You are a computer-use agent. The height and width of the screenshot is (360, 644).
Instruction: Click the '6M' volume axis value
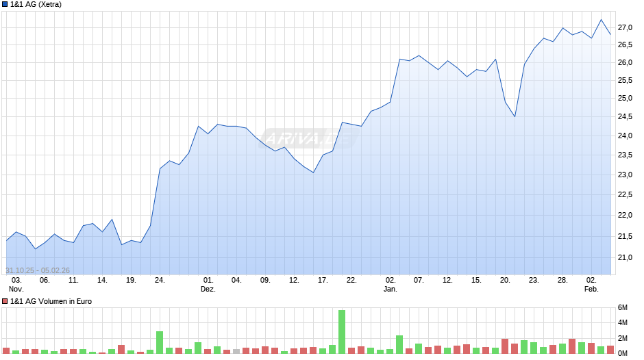(623, 307)
